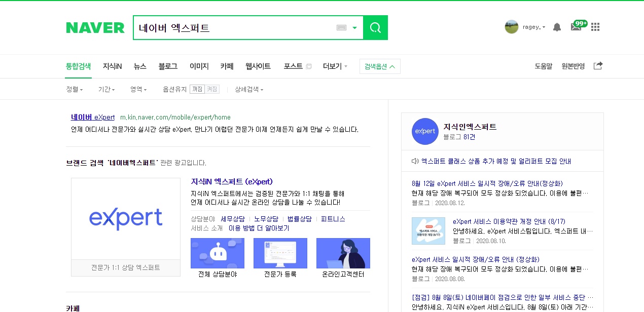The image size is (644, 312).
Task: Click the 전문가 등록 caption link
Action: [280, 274]
